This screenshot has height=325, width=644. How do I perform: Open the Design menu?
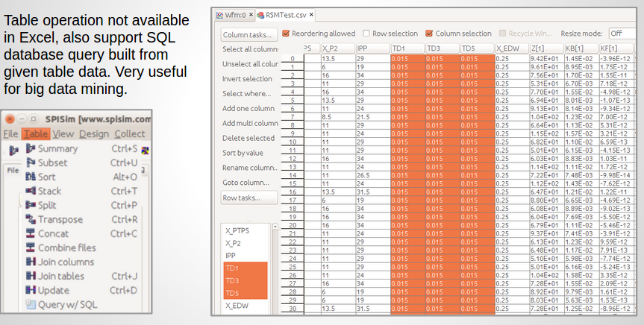click(x=94, y=134)
